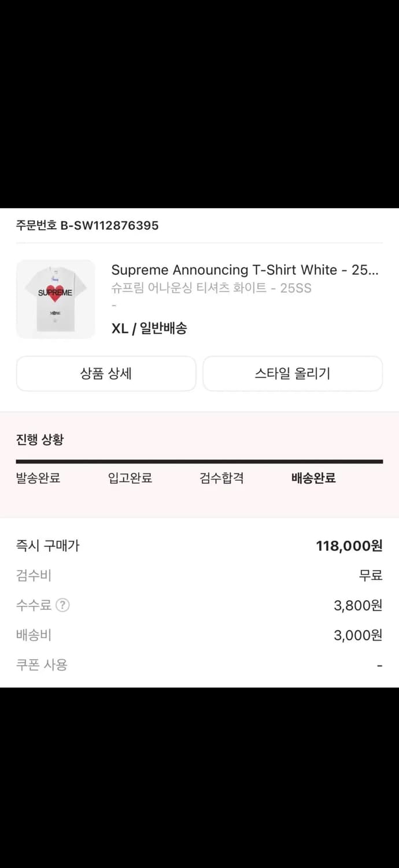Tap the 입고완료 arrival status step

click(130, 478)
